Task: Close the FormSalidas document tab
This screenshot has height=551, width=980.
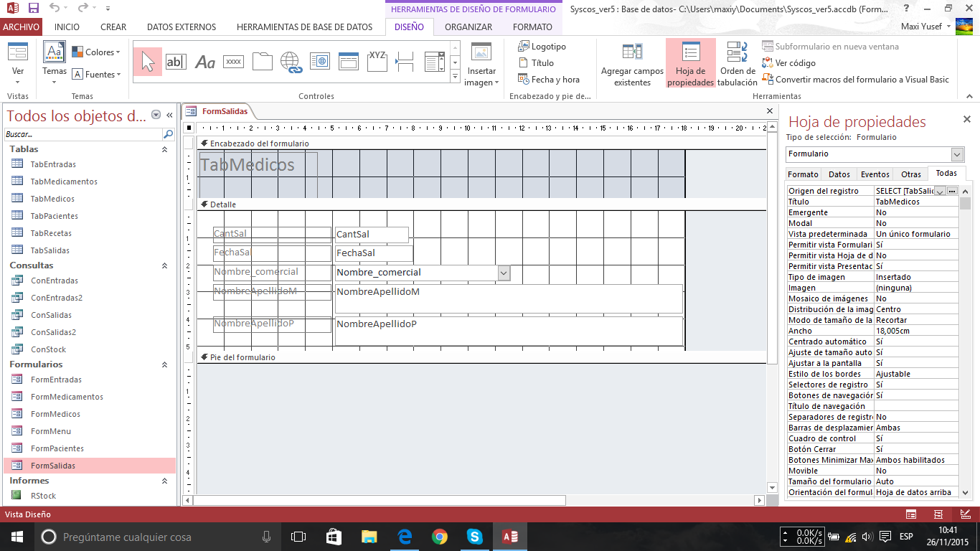Action: [x=770, y=111]
